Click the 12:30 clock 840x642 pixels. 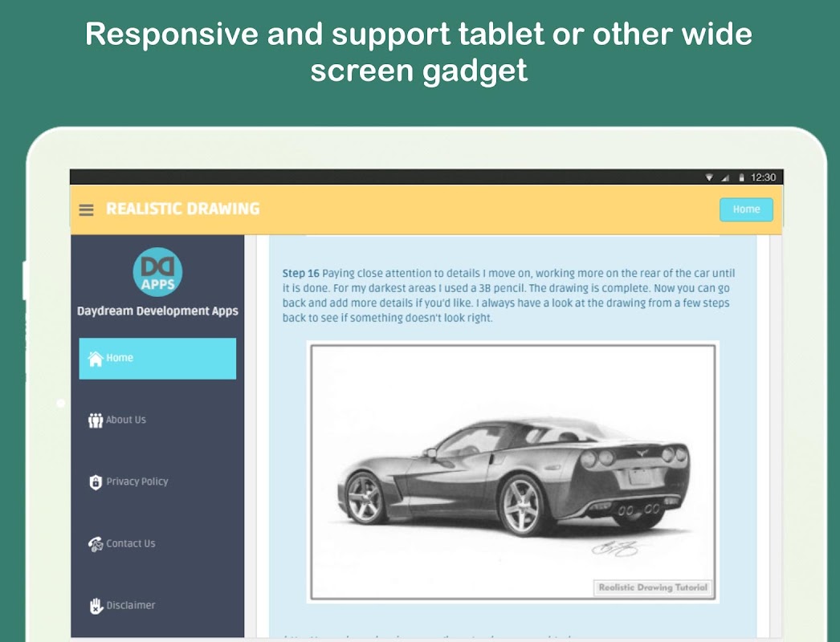point(763,177)
